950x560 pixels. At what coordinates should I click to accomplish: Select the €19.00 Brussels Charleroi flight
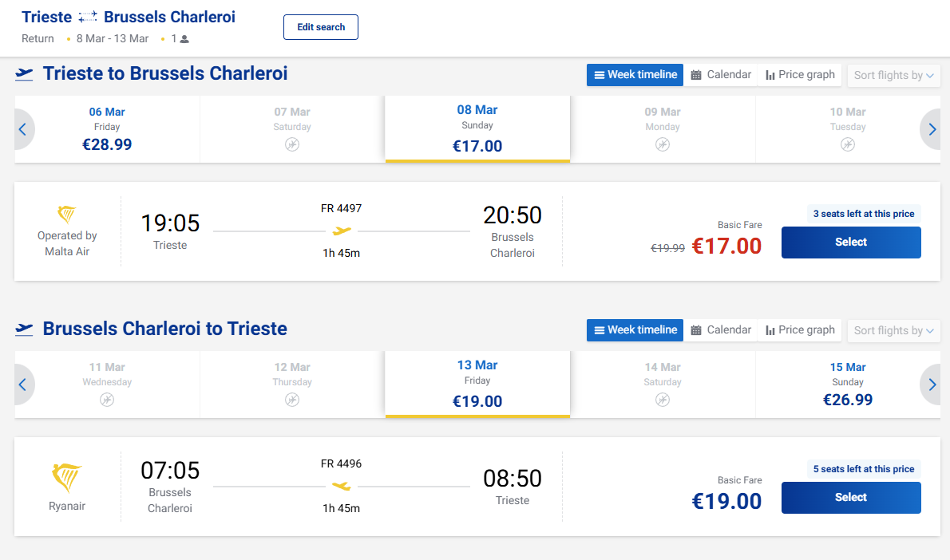coord(850,498)
